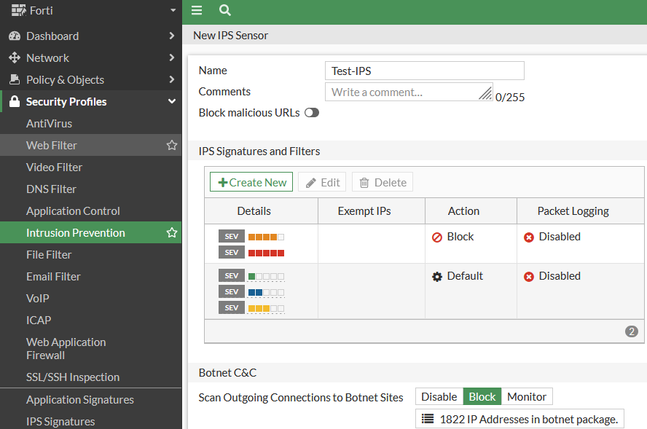Click the Security Profiles lock icon
Image resolution: width=647 pixels, height=429 pixels.
[15, 102]
